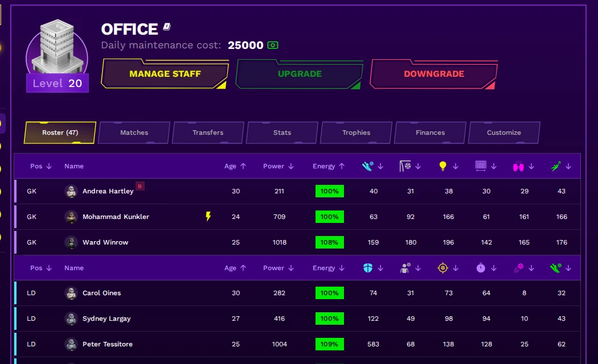View the Trophies tab
The height and width of the screenshot is (364, 598).
point(356,133)
